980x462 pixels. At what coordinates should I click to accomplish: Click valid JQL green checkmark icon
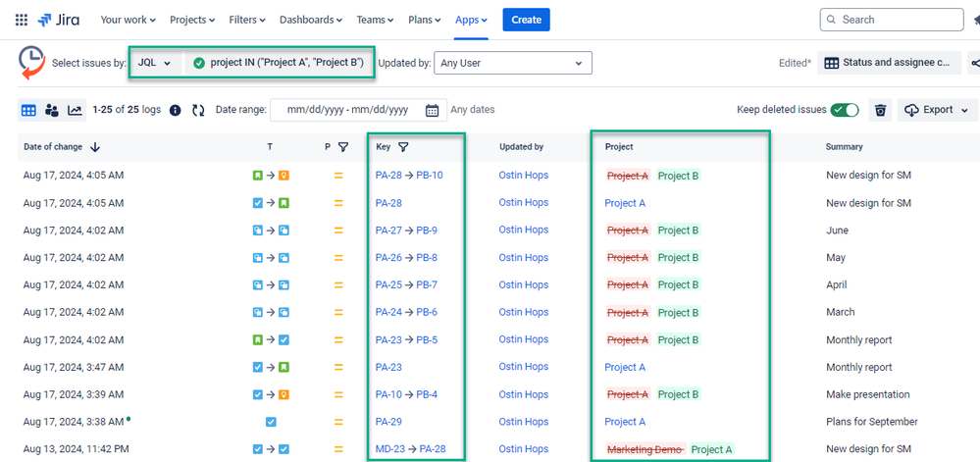click(x=199, y=63)
